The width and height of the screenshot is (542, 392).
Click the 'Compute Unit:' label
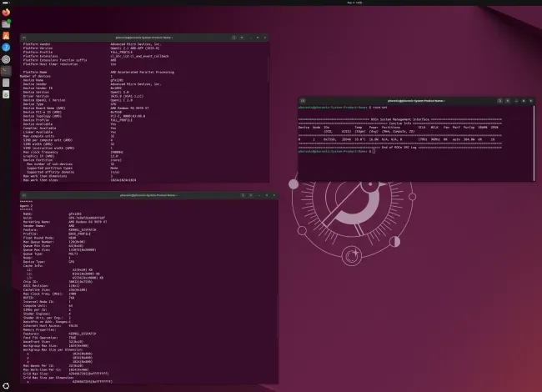click(x=34, y=306)
